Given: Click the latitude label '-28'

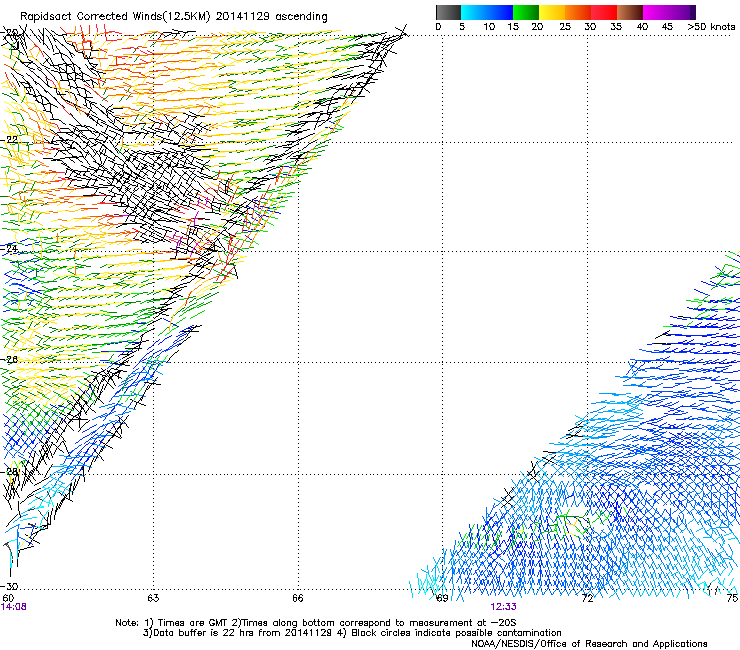Looking at the screenshot, I should tap(10, 472).
